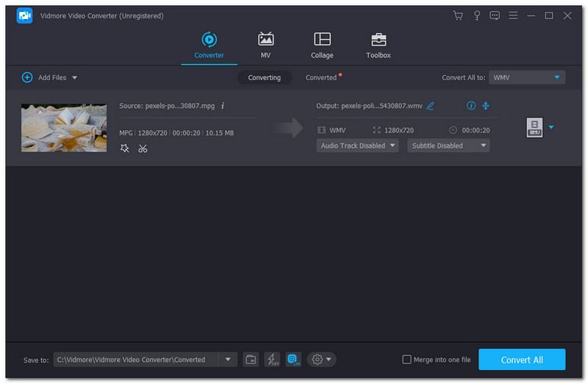The height and width of the screenshot is (384, 588).
Task: Click the shopping cart purchase icon
Action: click(459, 15)
